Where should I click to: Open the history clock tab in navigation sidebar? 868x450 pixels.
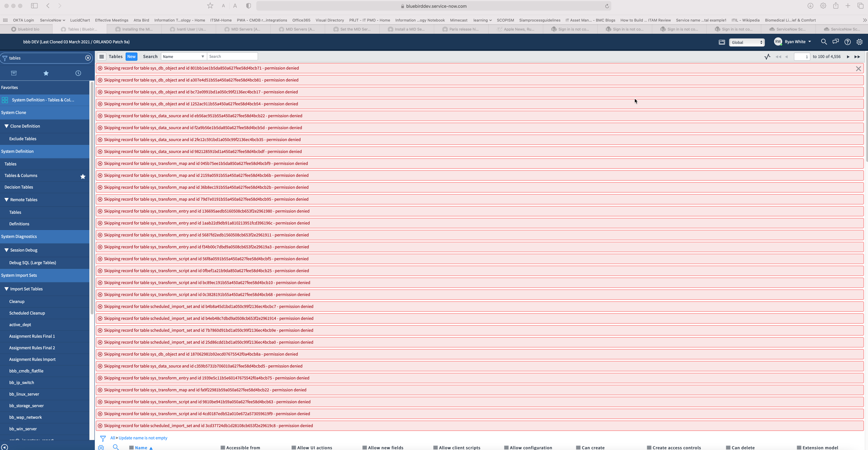coord(78,73)
